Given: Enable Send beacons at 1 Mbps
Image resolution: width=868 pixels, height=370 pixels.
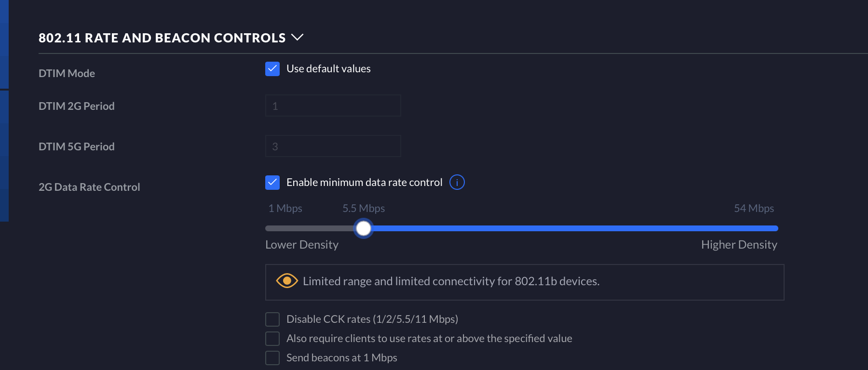Looking at the screenshot, I should [x=272, y=358].
